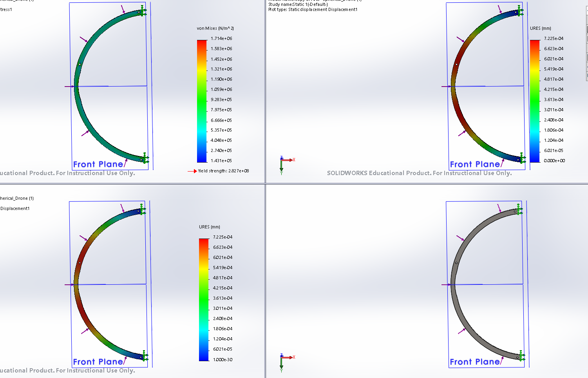
Task: Click the URES color legend bar in the top-right viewport
Action: [535, 101]
